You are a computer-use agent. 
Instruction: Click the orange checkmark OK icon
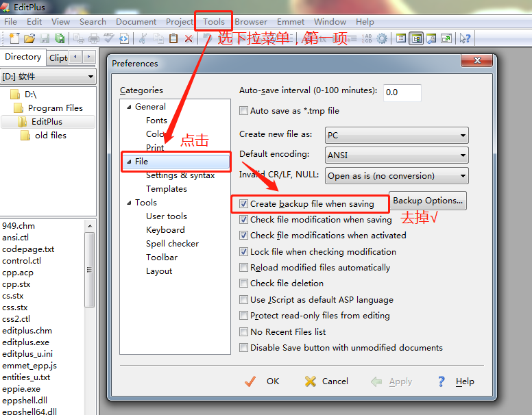tap(250, 381)
